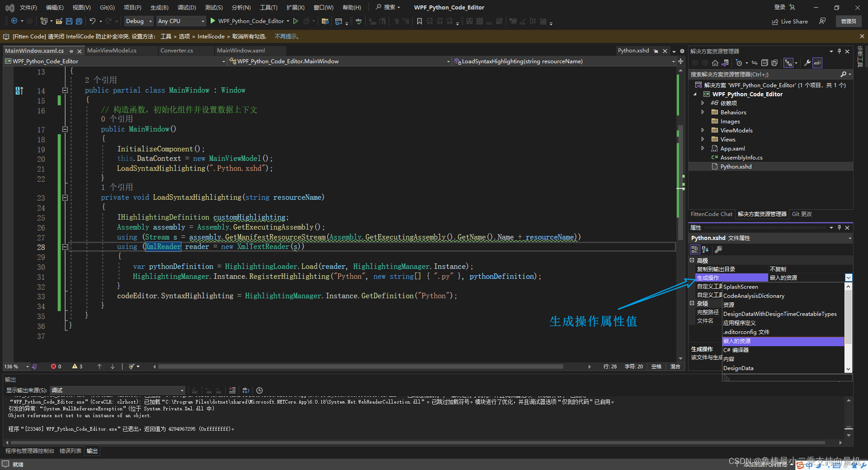
Task: Switch to the Git 更改 tab
Action: [x=802, y=214]
